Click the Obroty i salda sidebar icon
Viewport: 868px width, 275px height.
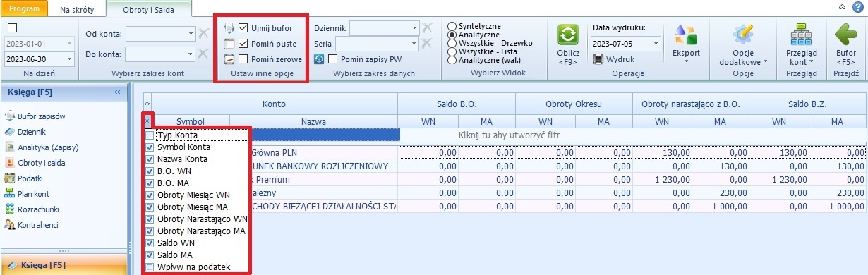pos(10,162)
